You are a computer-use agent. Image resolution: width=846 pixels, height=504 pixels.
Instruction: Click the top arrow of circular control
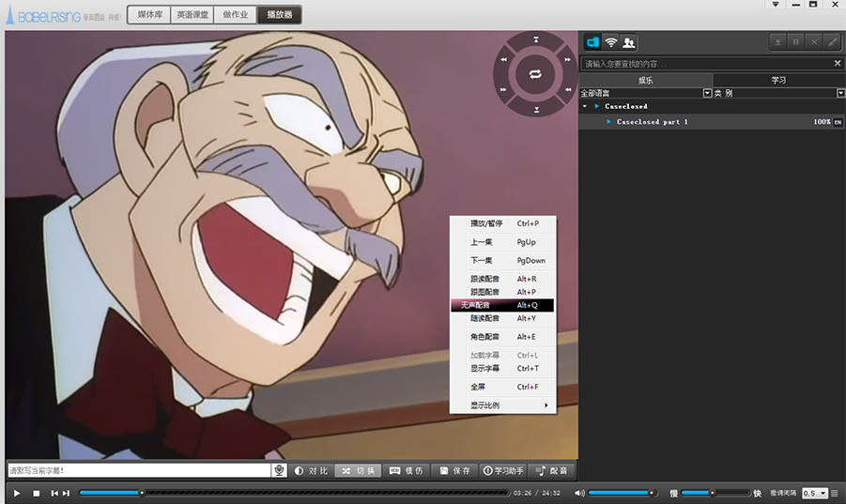pyautogui.click(x=536, y=39)
